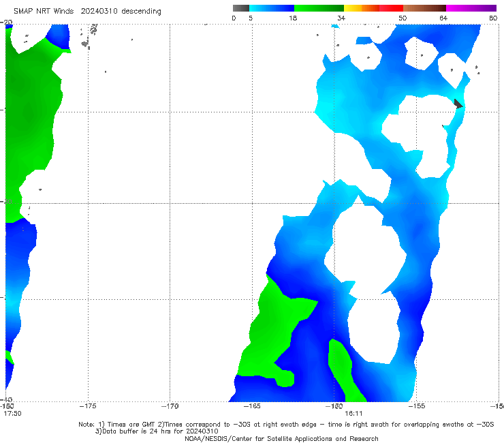Click the longitude label '-160'
Image resolution: width=504 pixels, height=443 pixels.
(334, 406)
